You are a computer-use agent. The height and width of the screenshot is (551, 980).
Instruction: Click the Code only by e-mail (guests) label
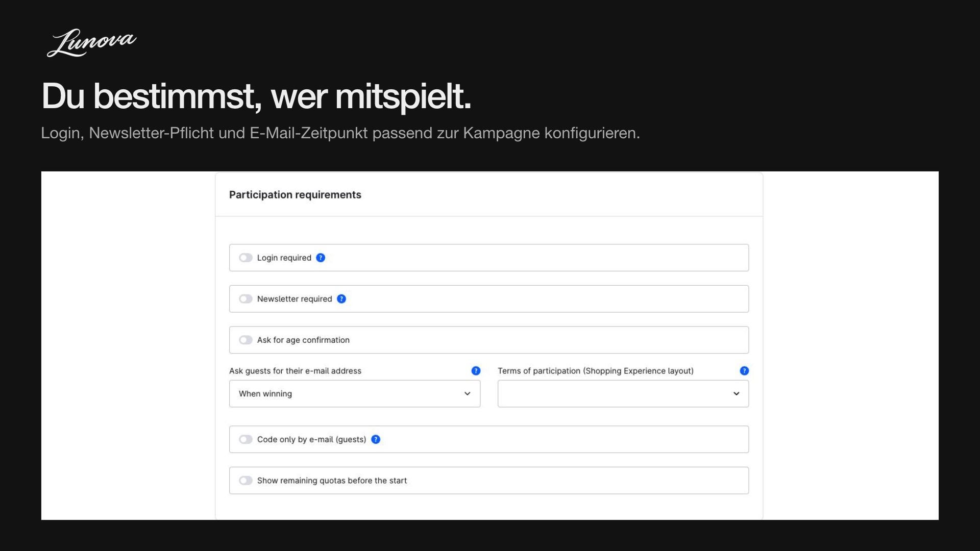312,439
